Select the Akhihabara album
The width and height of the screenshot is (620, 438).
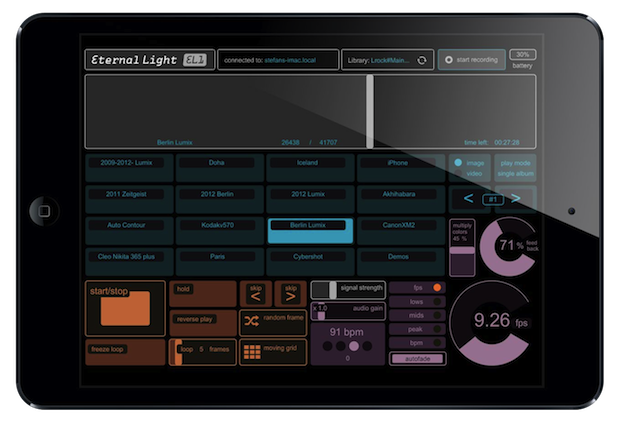click(401, 199)
